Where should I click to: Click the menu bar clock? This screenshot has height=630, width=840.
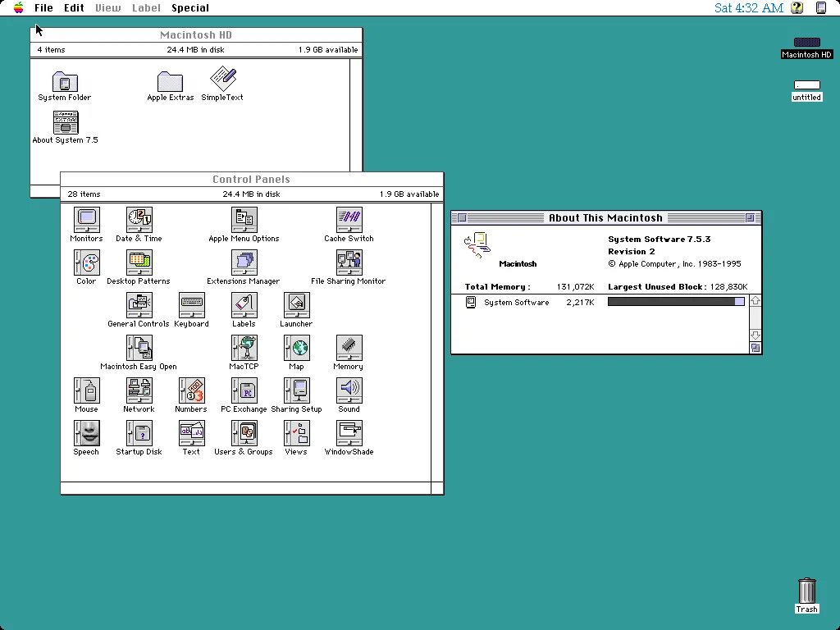[x=748, y=8]
